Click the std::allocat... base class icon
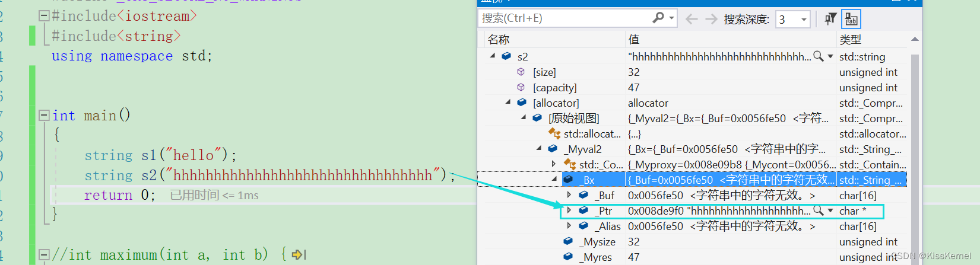This screenshot has height=265, width=980. (554, 133)
